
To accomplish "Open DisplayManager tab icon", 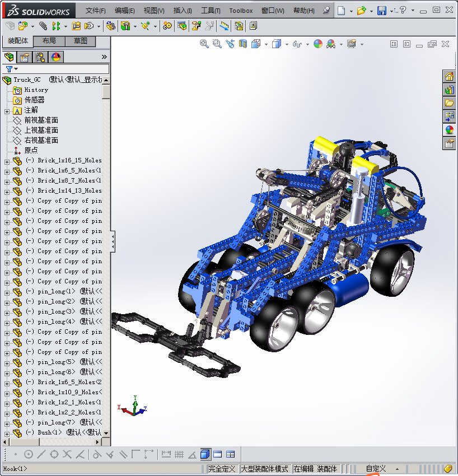I will click(x=56, y=57).
